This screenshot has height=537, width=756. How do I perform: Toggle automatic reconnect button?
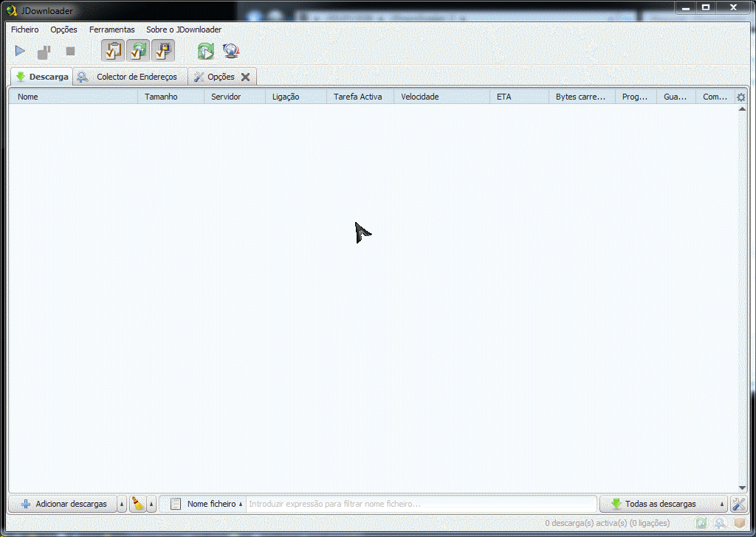pyautogui.click(x=138, y=51)
